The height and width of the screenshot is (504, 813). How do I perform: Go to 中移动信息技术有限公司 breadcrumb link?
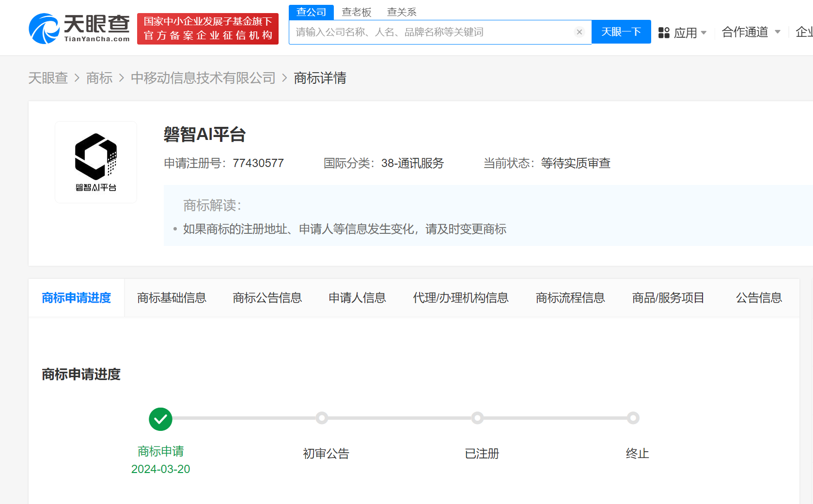coord(203,78)
